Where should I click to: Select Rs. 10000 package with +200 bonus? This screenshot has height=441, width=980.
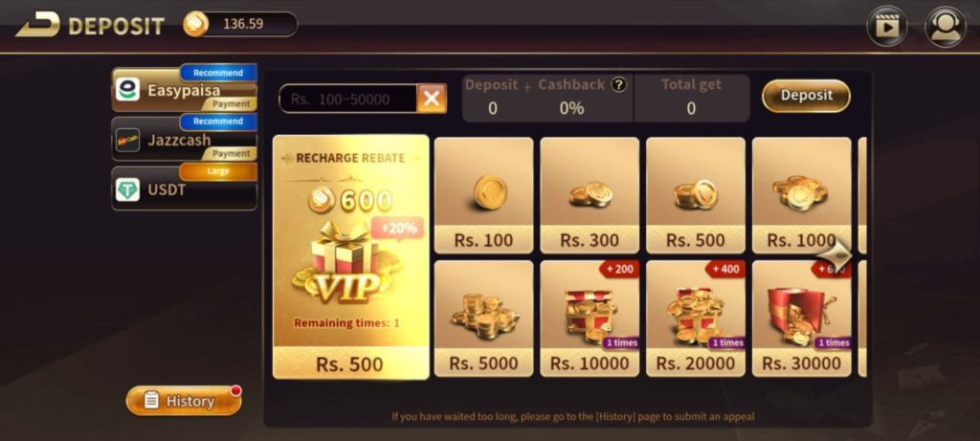point(590,319)
